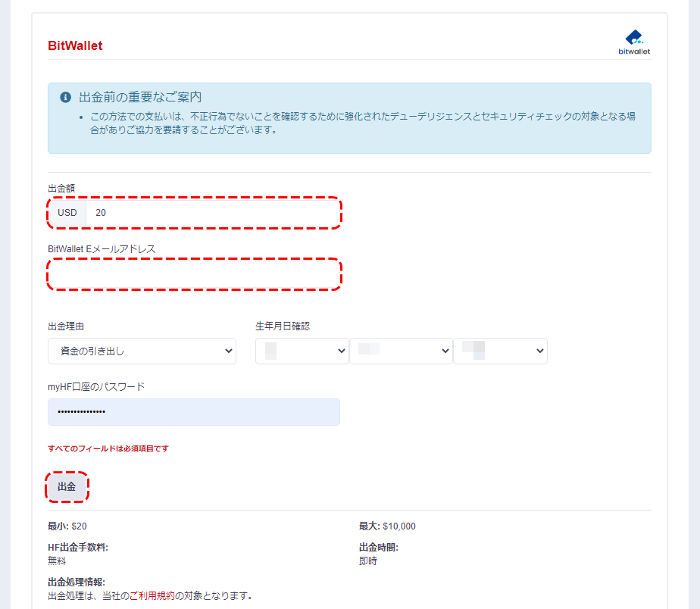
Task: Click the 即時 time value
Action: (x=368, y=561)
